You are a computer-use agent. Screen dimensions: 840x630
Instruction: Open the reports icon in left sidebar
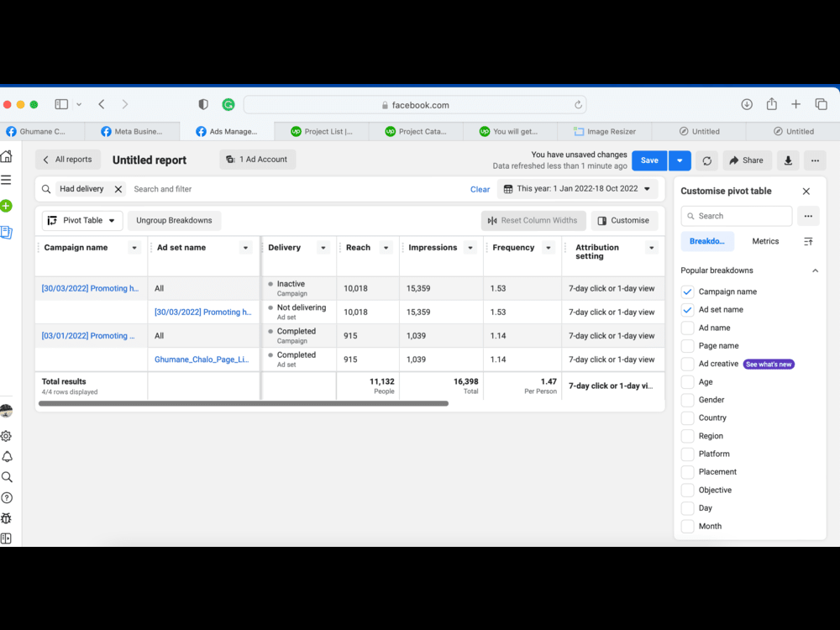click(x=6, y=232)
